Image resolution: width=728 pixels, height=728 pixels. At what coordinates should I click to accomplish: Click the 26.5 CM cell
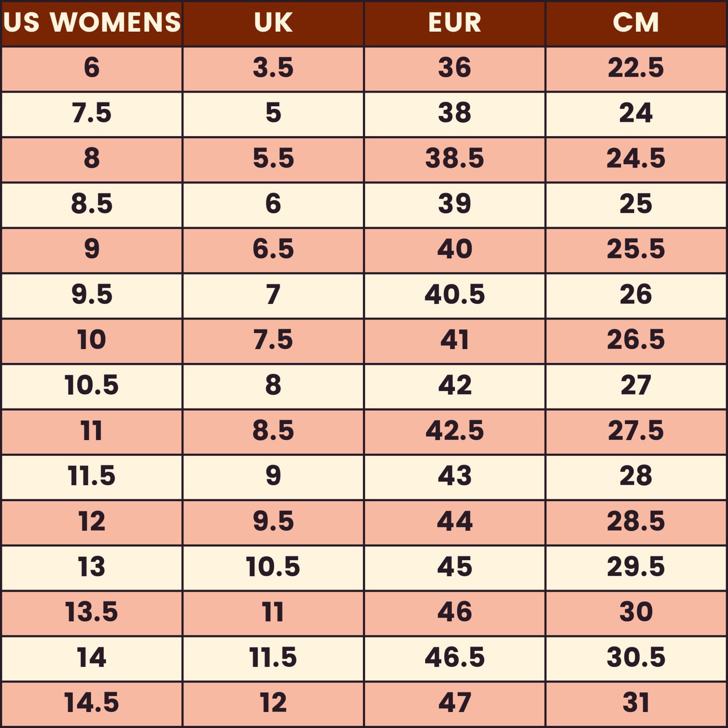[x=636, y=340]
